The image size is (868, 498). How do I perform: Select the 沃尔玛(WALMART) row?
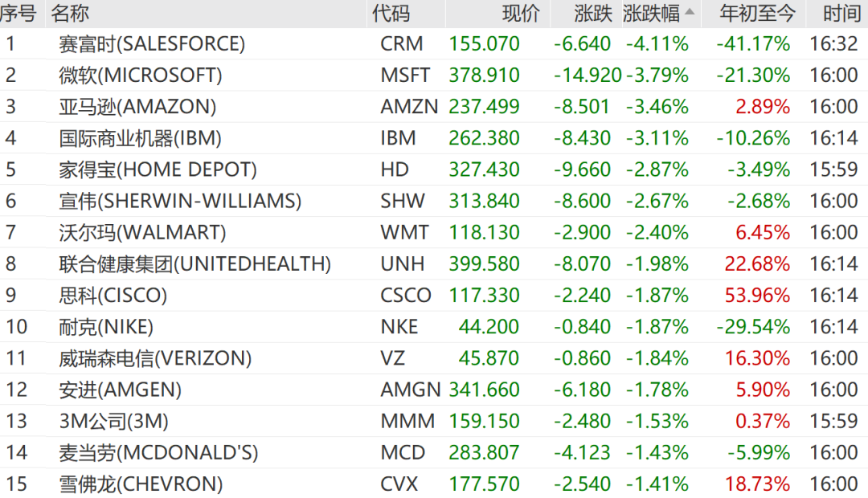[434, 232]
